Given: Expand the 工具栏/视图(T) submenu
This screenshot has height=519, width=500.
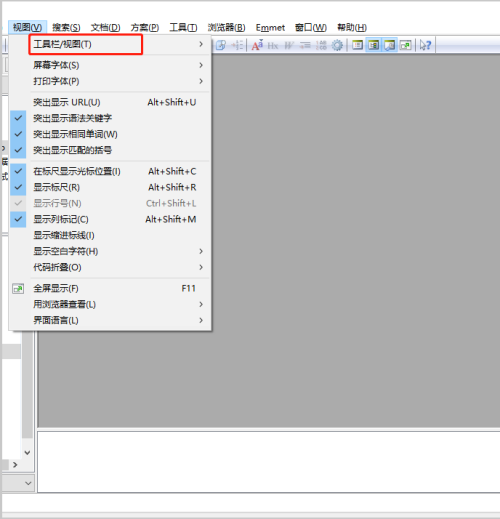Looking at the screenshot, I should (110, 44).
